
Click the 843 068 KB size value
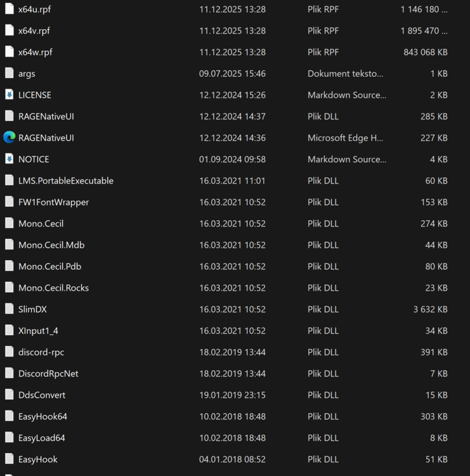click(426, 52)
